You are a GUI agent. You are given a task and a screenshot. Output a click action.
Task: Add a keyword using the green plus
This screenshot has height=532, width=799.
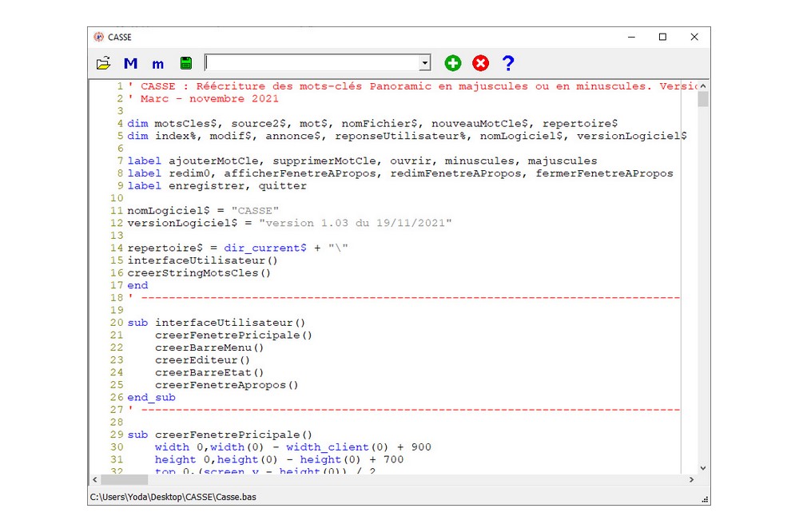[452, 63]
